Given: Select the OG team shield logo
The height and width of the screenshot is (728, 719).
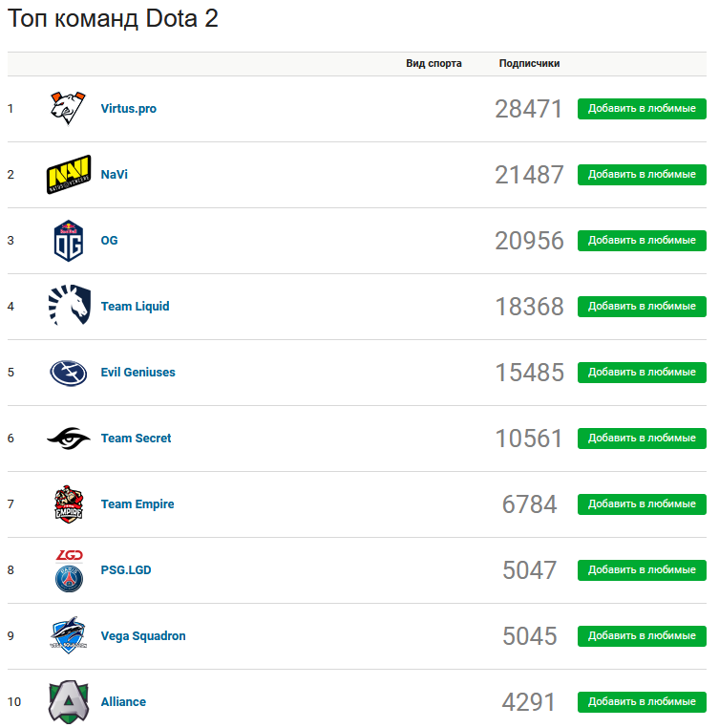Looking at the screenshot, I should 69,241.
